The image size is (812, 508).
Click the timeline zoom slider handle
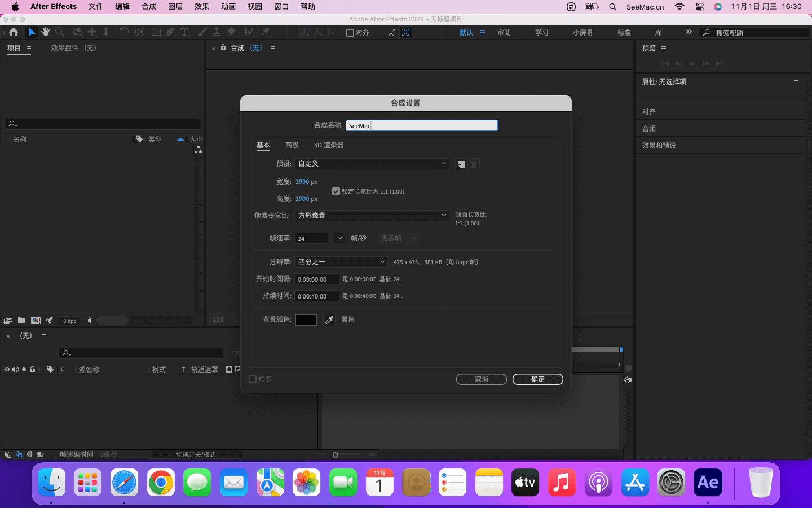336,455
